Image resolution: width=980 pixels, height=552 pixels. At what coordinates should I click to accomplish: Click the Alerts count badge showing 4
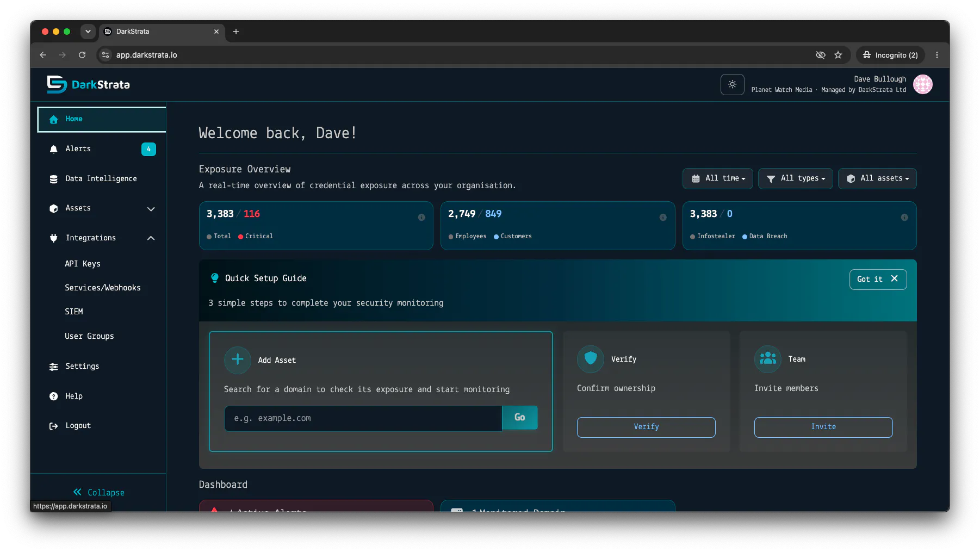pyautogui.click(x=148, y=149)
